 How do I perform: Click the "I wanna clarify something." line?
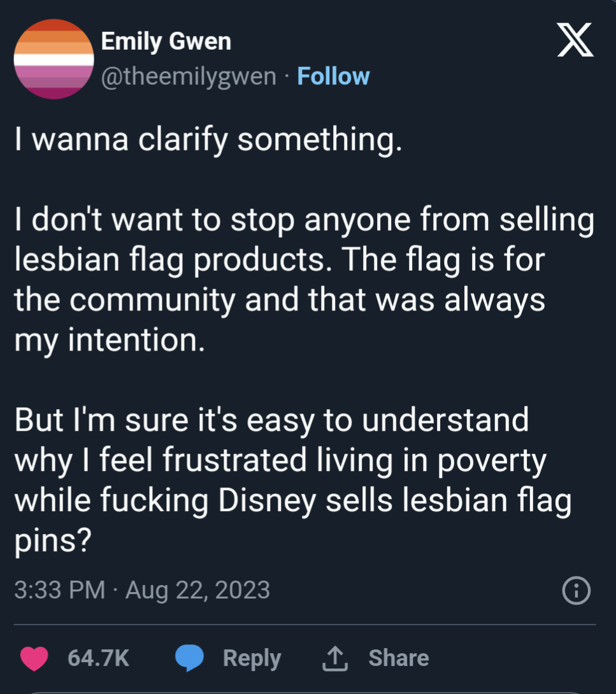pyautogui.click(x=208, y=139)
